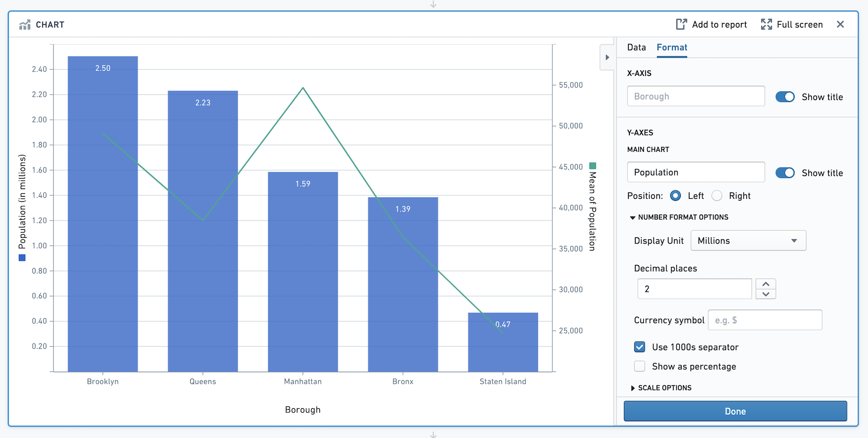Collapse the side panel with arrow handle

(607, 57)
